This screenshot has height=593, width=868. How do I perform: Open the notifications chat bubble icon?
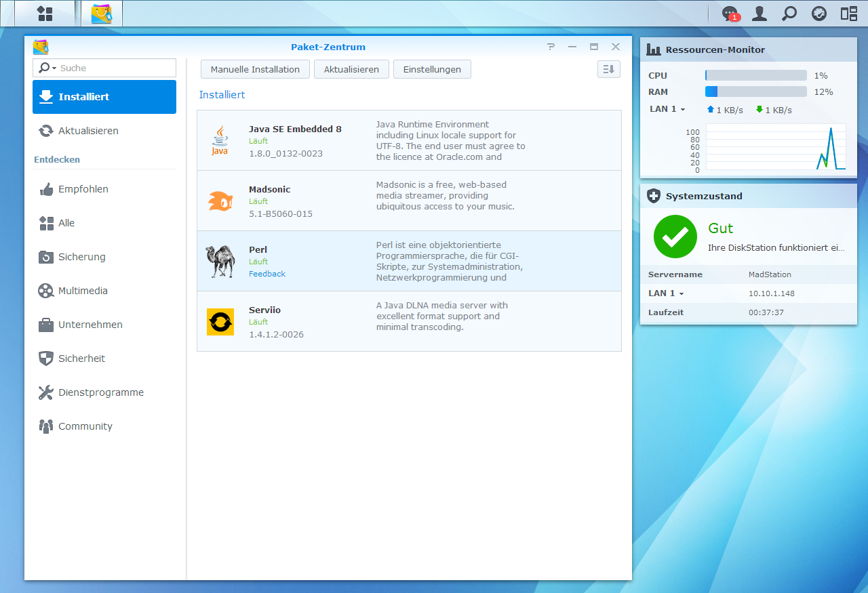(x=730, y=14)
